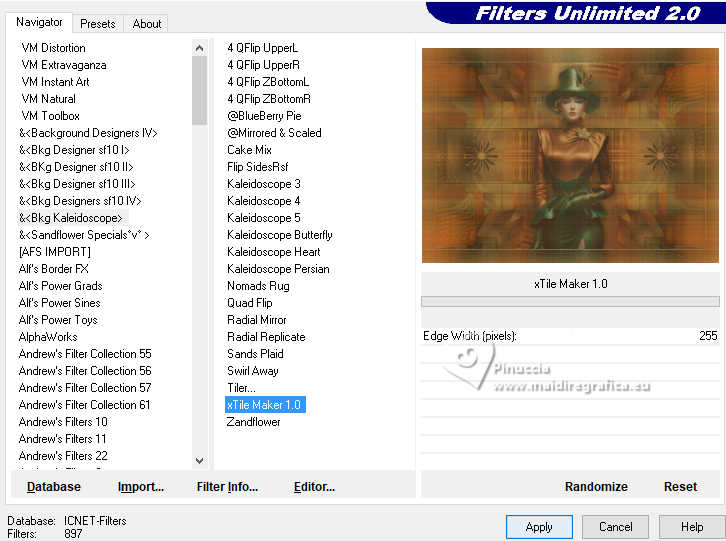Open the Database button

54,487
